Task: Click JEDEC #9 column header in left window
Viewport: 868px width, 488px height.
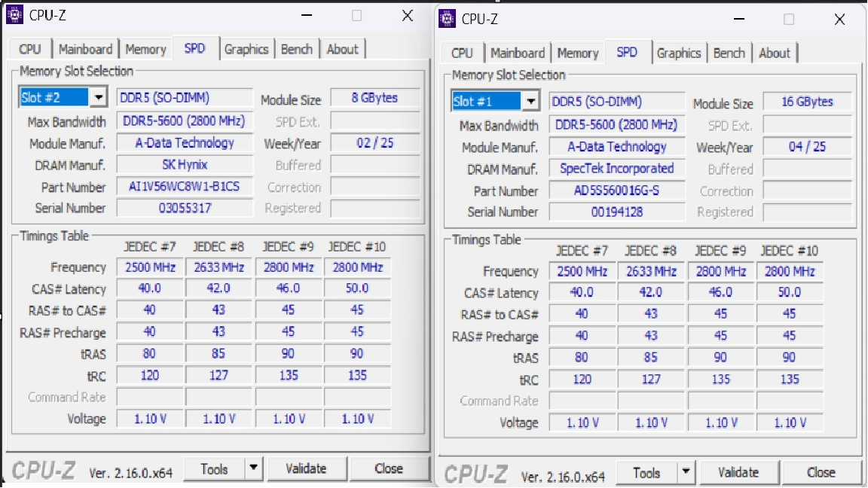Action: 288,247
